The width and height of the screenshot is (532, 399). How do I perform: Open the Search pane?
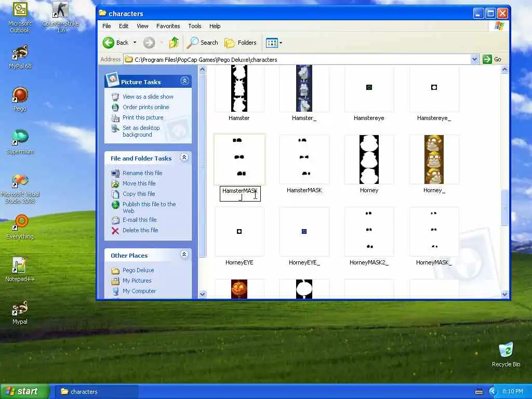point(203,43)
